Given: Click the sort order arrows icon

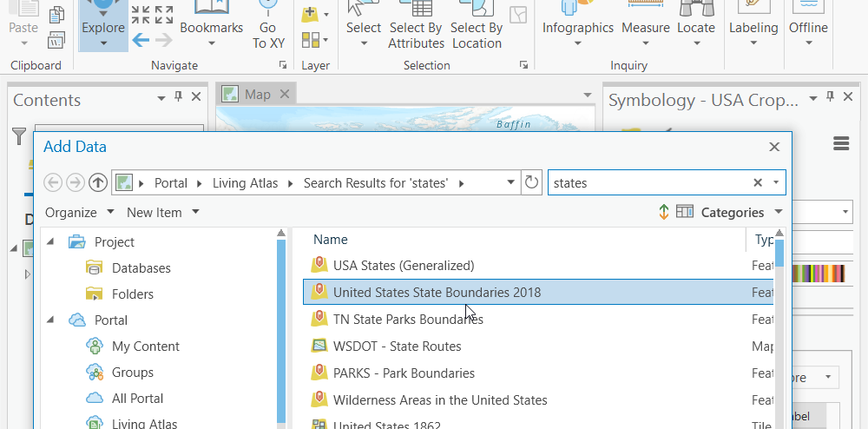Looking at the screenshot, I should (664, 212).
